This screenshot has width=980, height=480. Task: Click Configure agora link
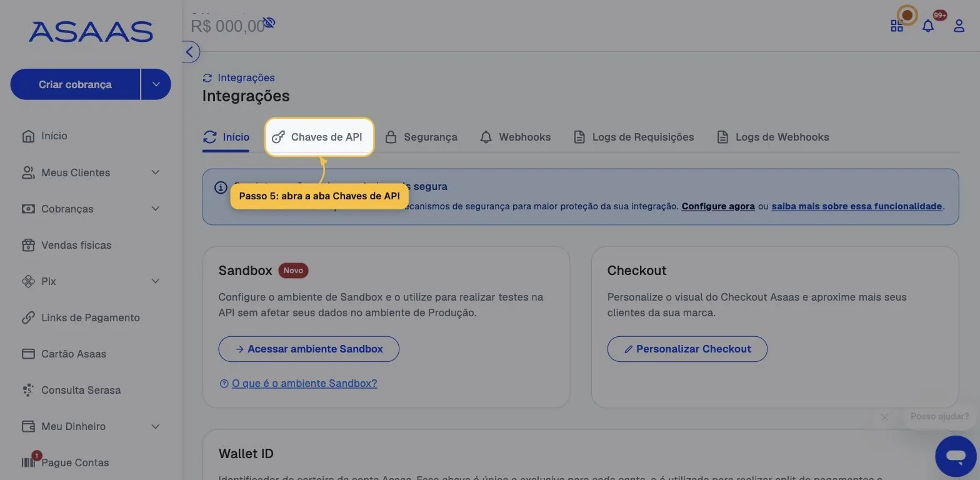pos(718,206)
